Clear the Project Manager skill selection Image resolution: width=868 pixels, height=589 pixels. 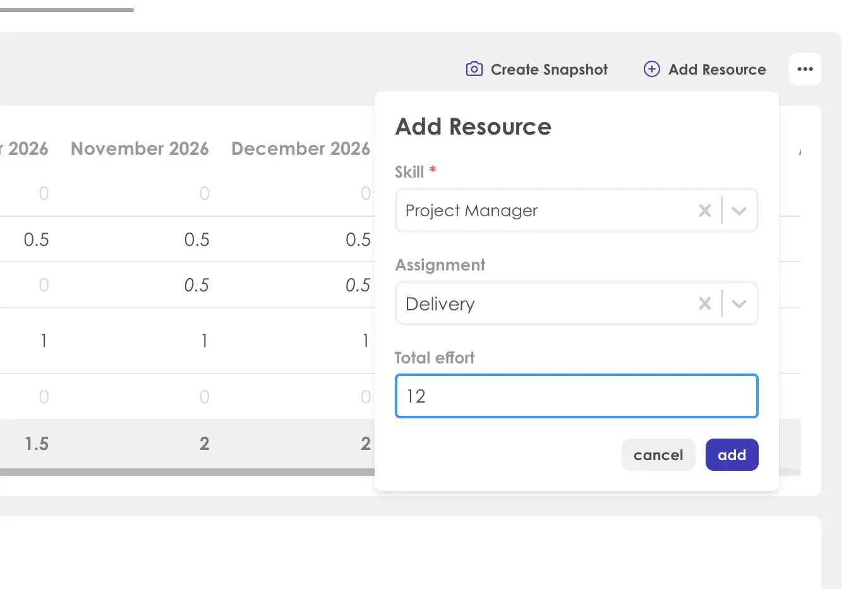(705, 210)
